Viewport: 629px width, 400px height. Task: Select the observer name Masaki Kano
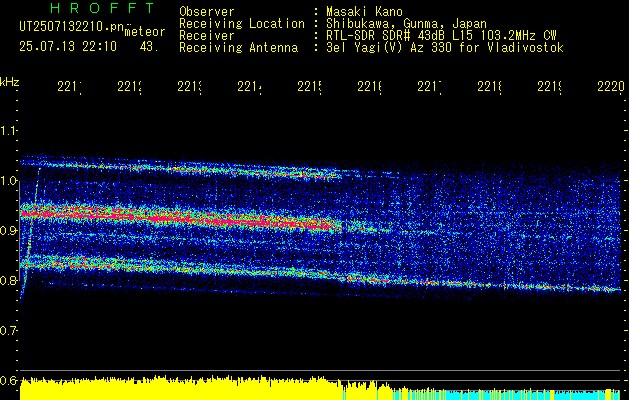click(x=364, y=12)
